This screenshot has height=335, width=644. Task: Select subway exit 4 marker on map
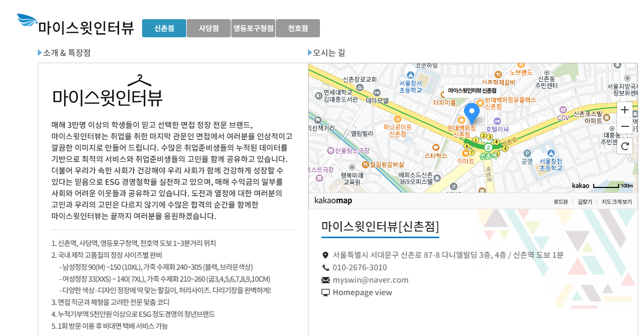[496, 142]
